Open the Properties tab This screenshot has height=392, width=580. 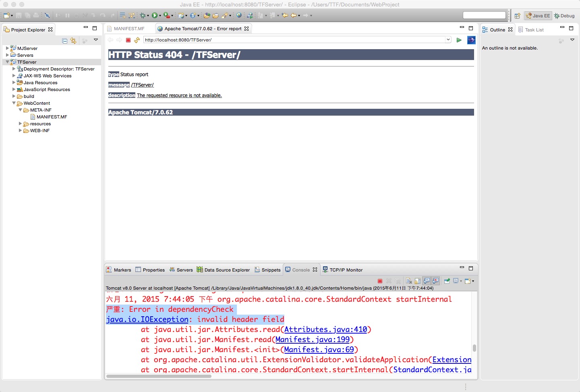click(x=150, y=270)
